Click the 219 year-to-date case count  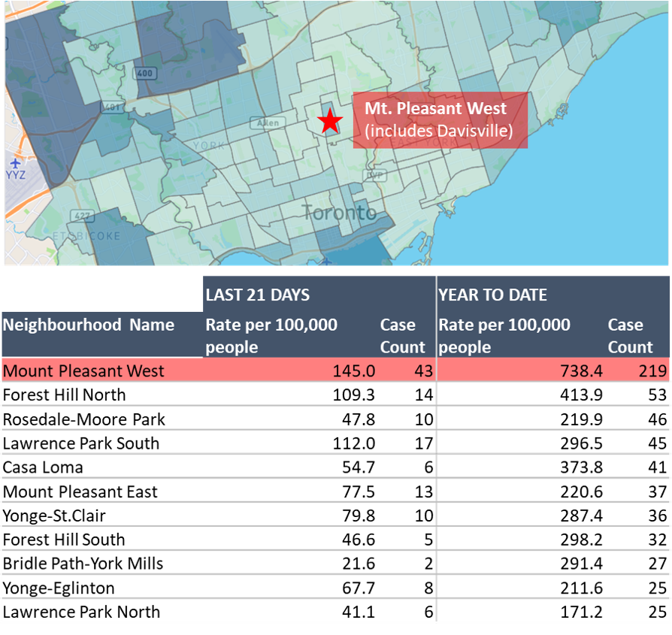652,371
